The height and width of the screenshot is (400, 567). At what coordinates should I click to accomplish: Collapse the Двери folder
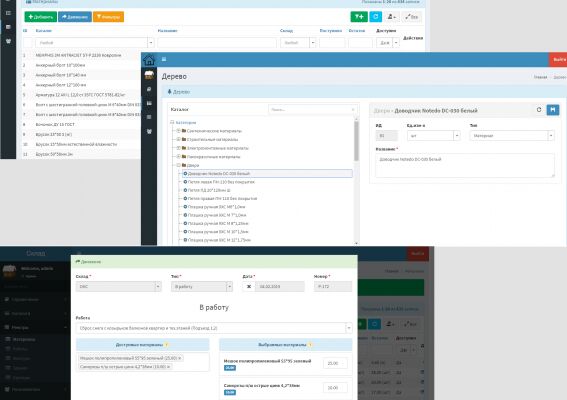tap(178, 165)
